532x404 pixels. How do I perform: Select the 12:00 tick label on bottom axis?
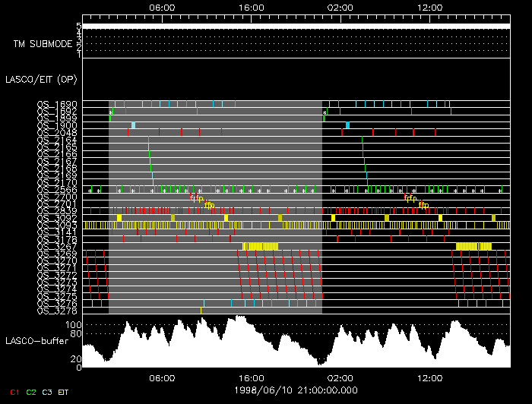pos(430,377)
